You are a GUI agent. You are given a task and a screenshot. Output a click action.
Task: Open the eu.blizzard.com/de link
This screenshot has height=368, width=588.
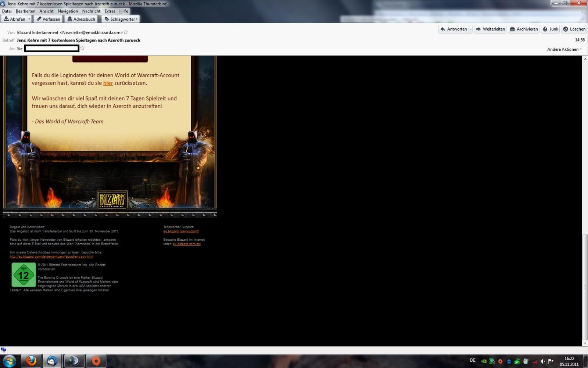click(187, 244)
